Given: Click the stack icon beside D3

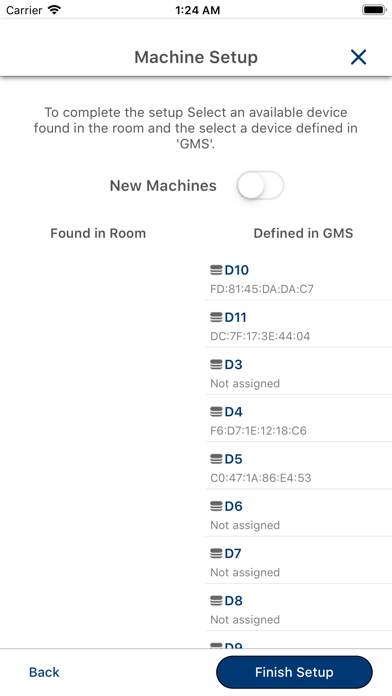Looking at the screenshot, I should [216, 364].
